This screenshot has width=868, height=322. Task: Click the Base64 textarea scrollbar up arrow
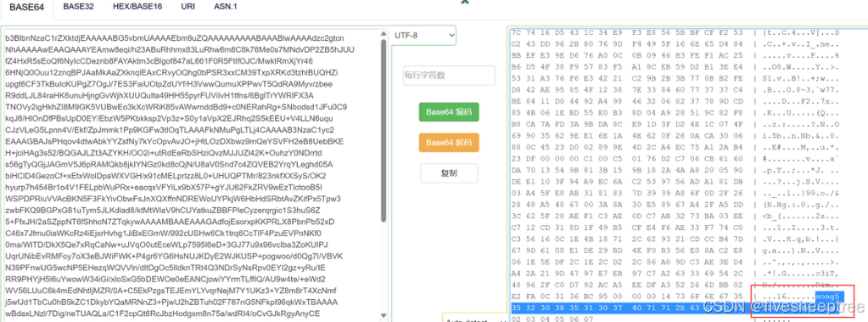pos(383,34)
